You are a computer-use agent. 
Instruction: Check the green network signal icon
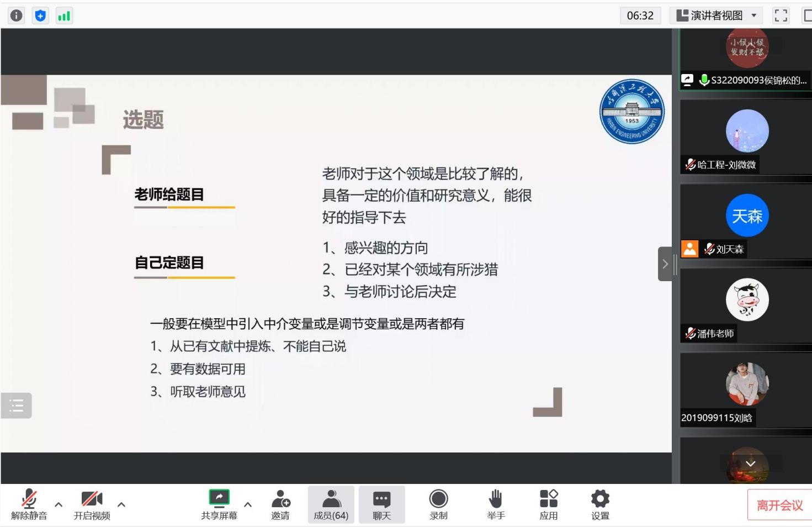pos(64,15)
